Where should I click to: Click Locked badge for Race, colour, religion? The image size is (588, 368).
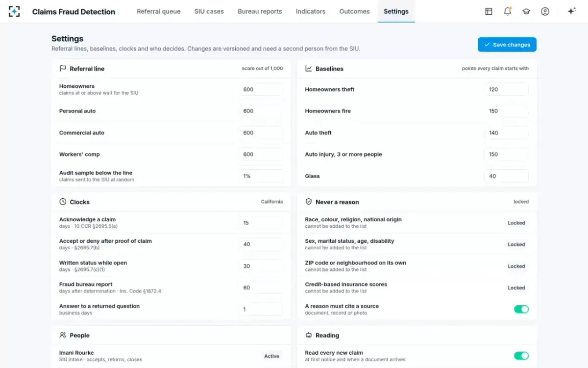pos(516,223)
